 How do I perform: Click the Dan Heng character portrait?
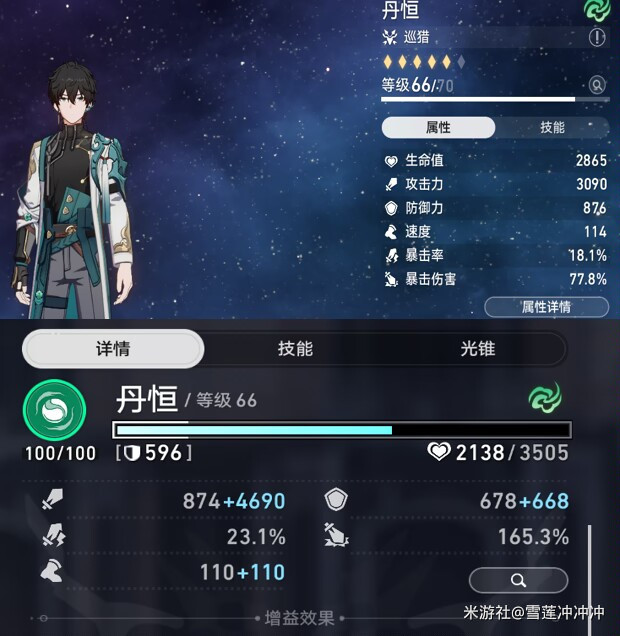[75, 191]
